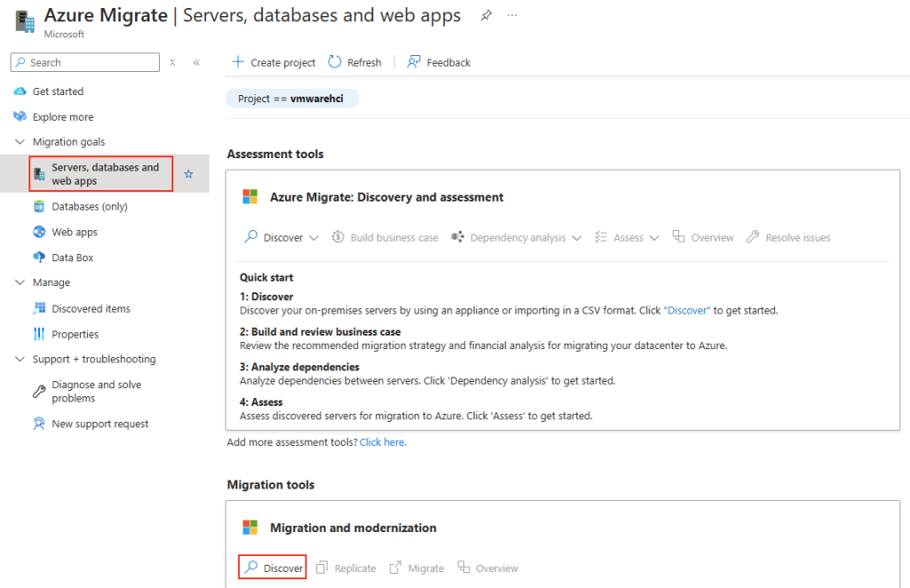This screenshot has width=910, height=588.
Task: Click the Assess checklist icon
Action: pos(601,237)
